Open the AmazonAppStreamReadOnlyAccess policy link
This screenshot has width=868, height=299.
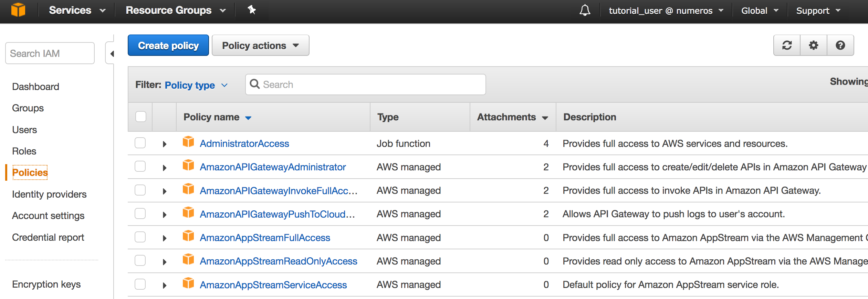(278, 261)
